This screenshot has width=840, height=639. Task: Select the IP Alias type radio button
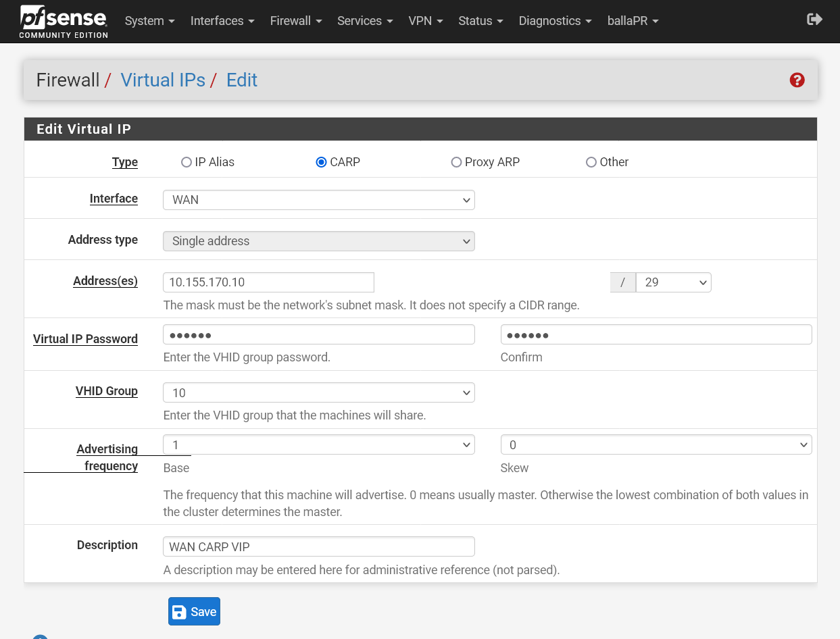point(187,162)
